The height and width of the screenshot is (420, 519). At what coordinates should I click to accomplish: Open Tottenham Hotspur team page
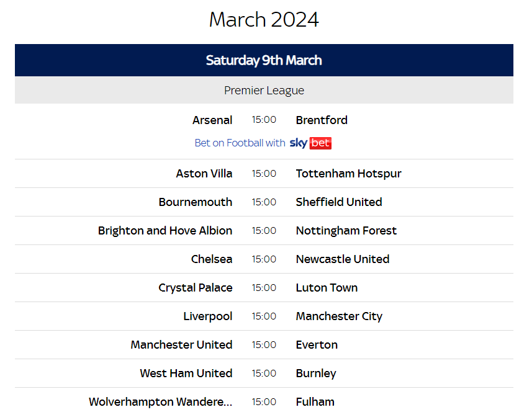tap(348, 174)
